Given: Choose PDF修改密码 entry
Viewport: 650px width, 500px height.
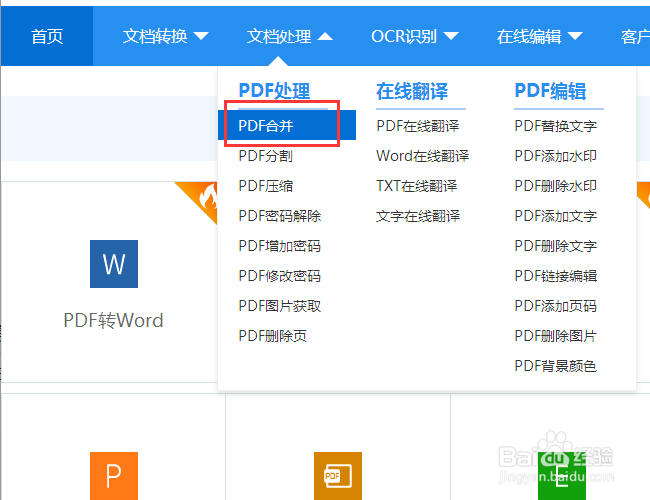Looking at the screenshot, I should click(280, 276).
